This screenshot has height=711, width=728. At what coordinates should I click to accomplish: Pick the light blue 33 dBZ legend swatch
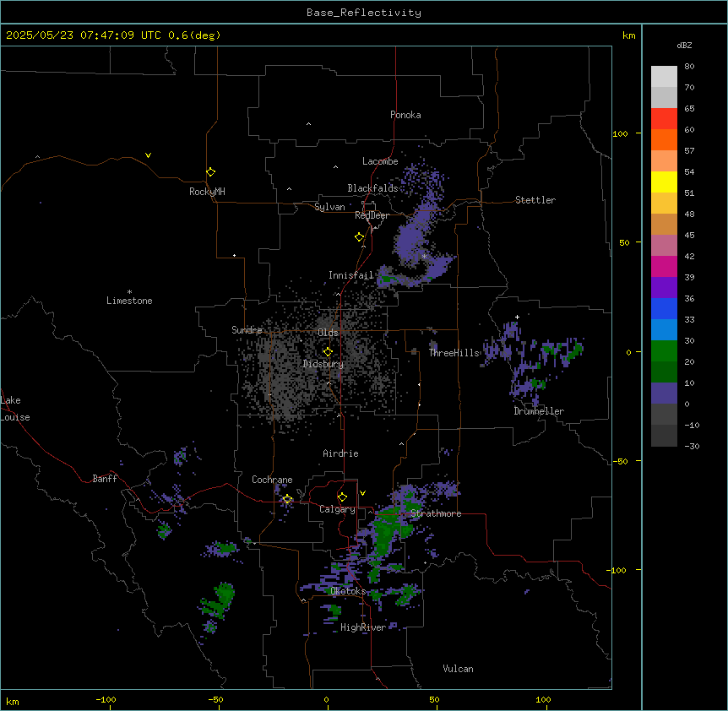[664, 330]
